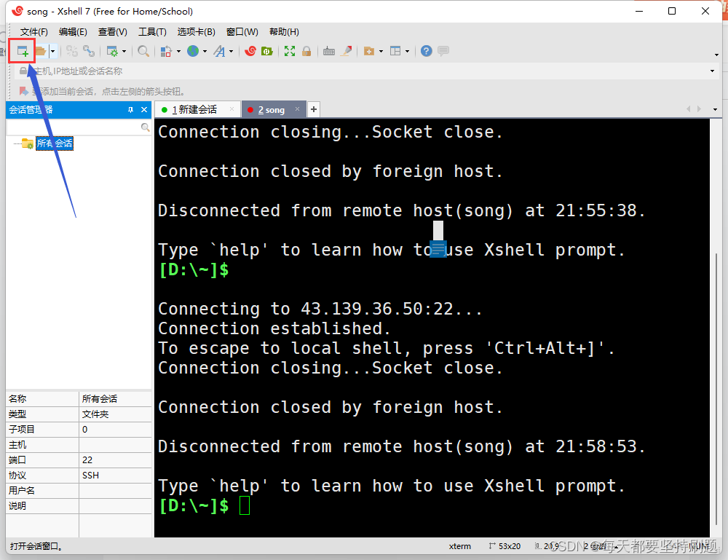Open the 工具(T) menu
728x560 pixels.
click(152, 32)
